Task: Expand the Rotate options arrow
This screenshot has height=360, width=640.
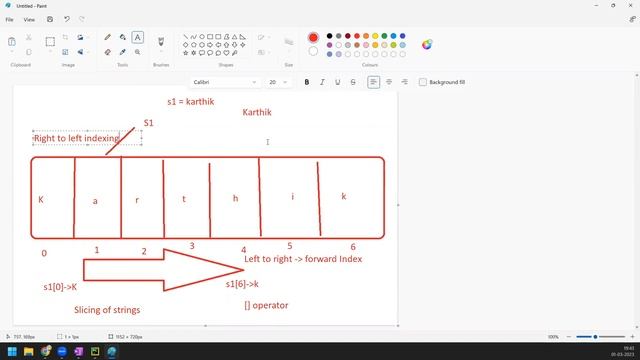Action: [x=88, y=37]
